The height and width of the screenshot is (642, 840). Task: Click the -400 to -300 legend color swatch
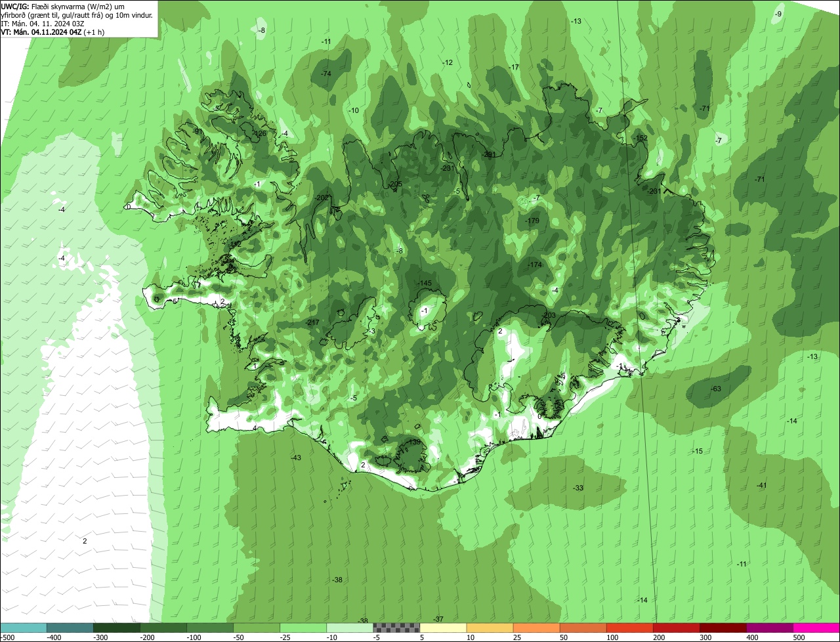coord(70,628)
